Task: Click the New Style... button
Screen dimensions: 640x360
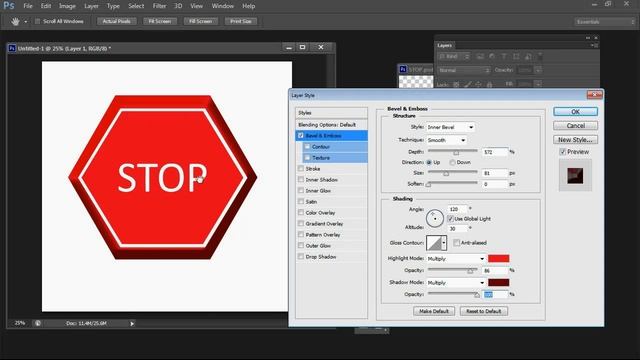Action: [x=576, y=140]
